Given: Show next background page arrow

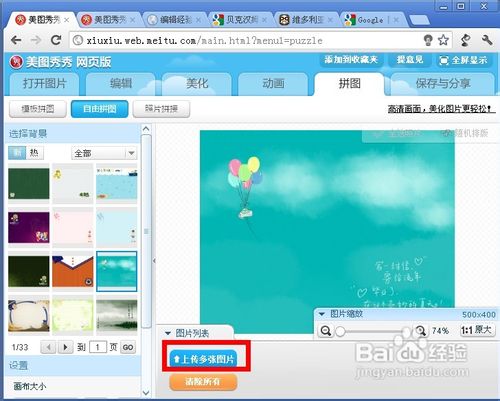Looking at the screenshot, I should coord(65,347).
